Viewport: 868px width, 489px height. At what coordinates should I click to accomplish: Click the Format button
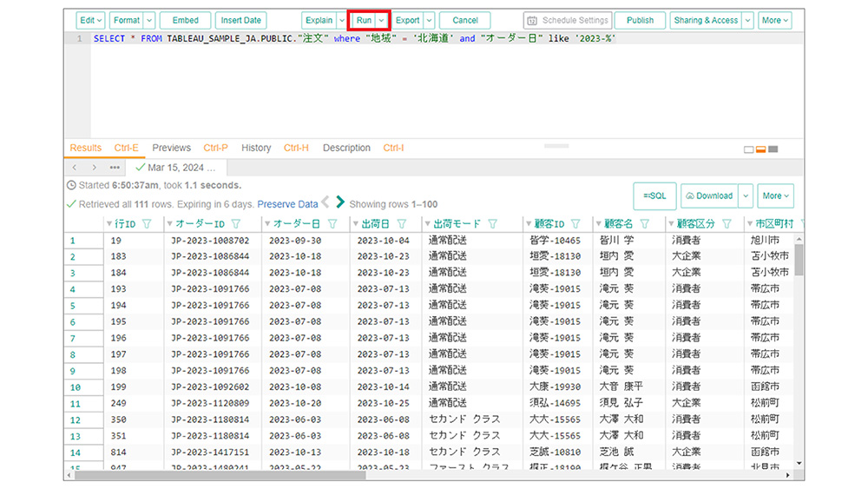pos(127,21)
